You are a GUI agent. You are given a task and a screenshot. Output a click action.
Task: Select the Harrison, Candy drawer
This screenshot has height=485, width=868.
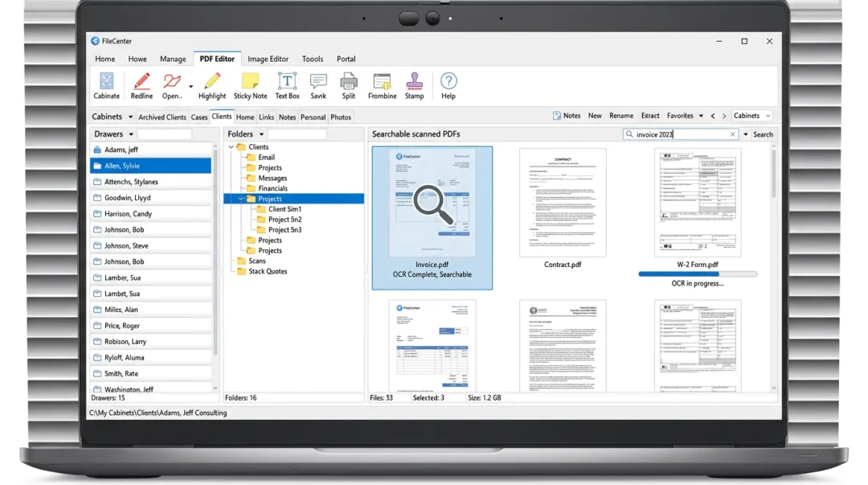click(x=150, y=214)
